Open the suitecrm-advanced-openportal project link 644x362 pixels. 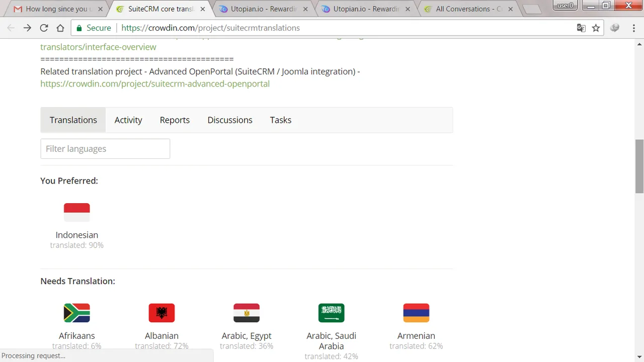pos(155,84)
